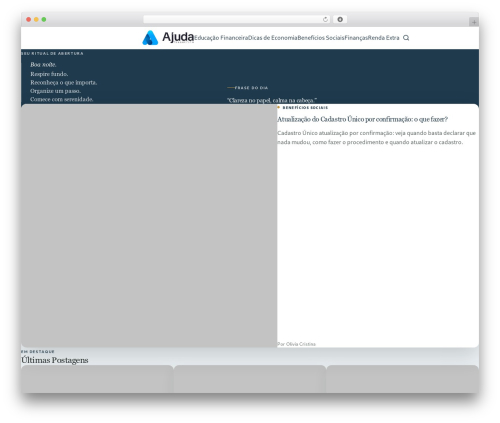Viewport: 500px width, 423px height.
Task: Click the browser extension button beside address bar
Action: click(x=340, y=19)
